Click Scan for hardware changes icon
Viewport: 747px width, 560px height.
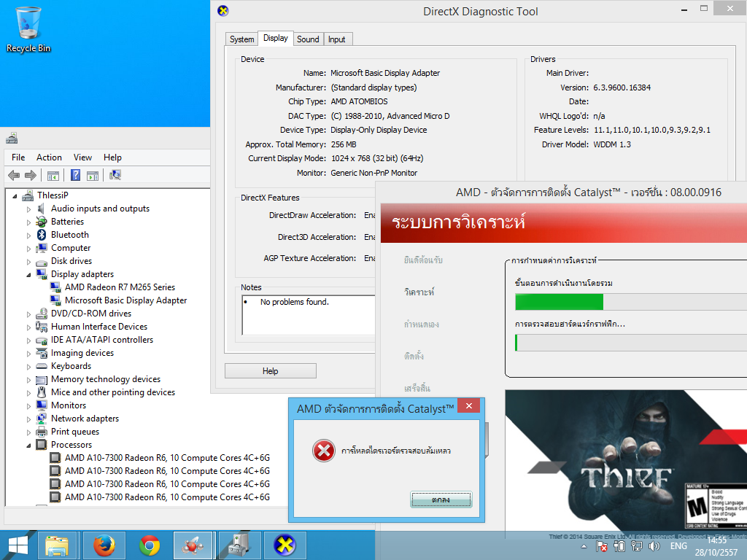tap(115, 175)
